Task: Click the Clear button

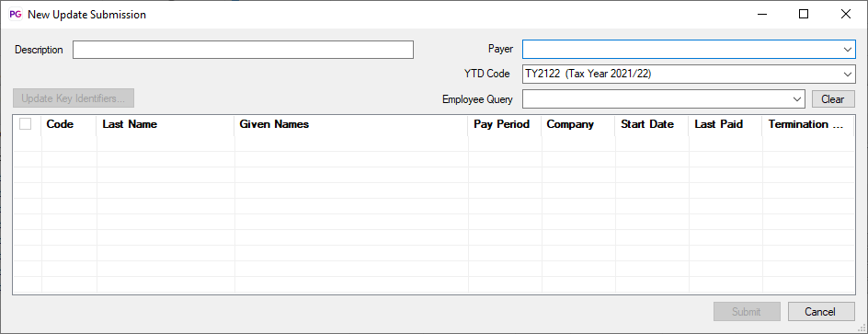Action: click(833, 99)
